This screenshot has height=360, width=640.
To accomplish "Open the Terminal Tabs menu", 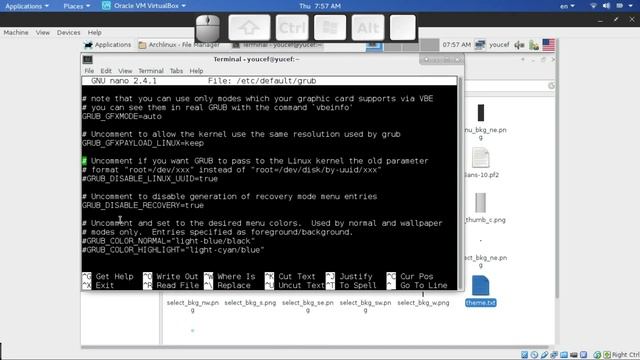I will pyautogui.click(x=176, y=71).
